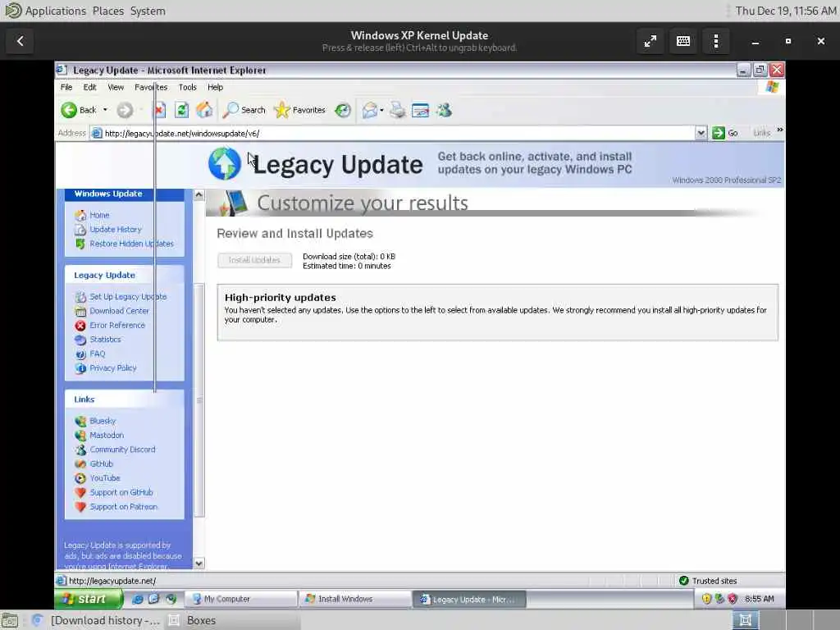Open Set Up Legacy Update link
This screenshot has width=840, height=630.
coord(128,297)
